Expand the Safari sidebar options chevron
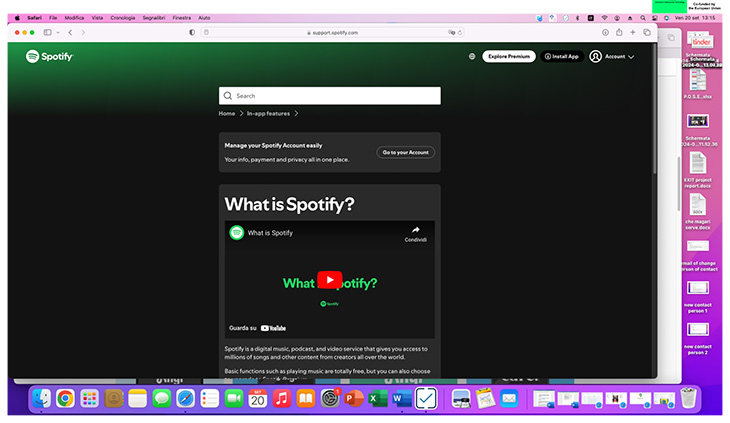 point(58,33)
